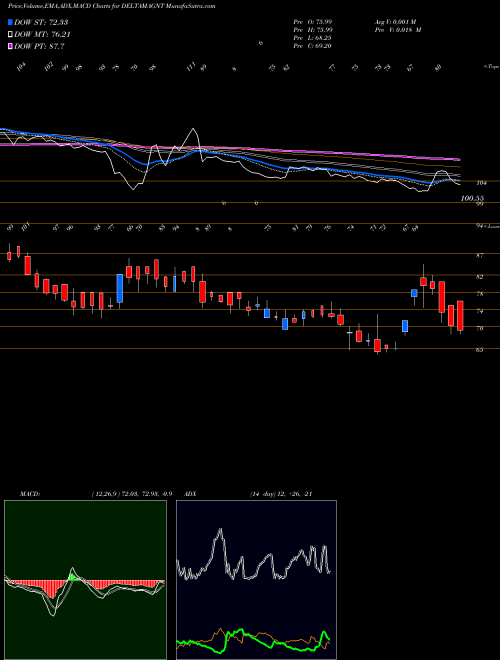Click the 'Pre L: 68.25' value
Image resolution: width=500 pixels, height=660 pixels.
pos(313,38)
